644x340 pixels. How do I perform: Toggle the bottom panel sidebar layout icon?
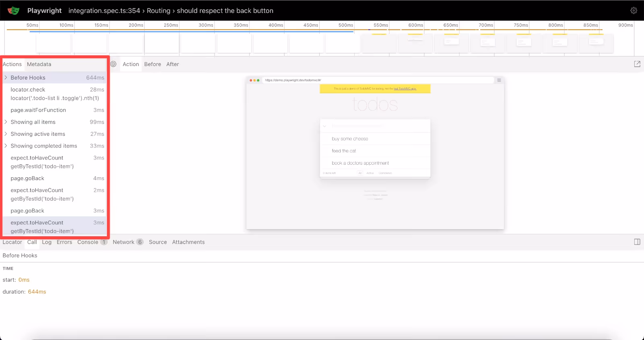tap(637, 242)
